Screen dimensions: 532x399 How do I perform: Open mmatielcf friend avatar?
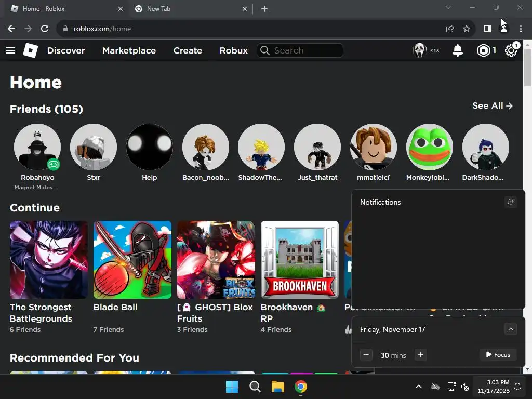(373, 147)
